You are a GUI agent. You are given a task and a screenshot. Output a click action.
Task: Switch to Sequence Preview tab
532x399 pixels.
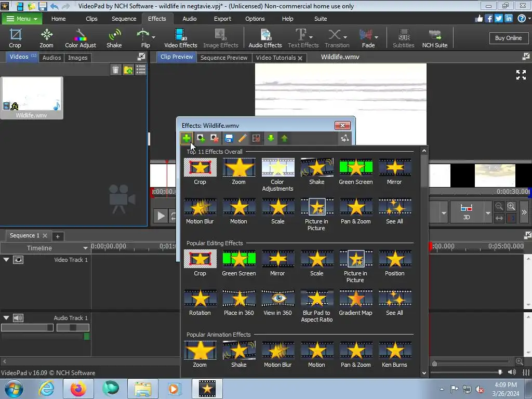tap(224, 58)
